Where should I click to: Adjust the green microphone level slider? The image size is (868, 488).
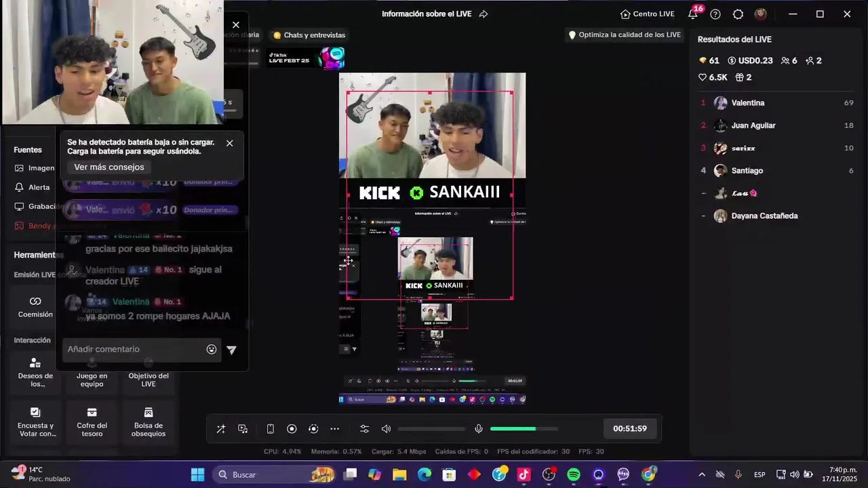pos(524,429)
